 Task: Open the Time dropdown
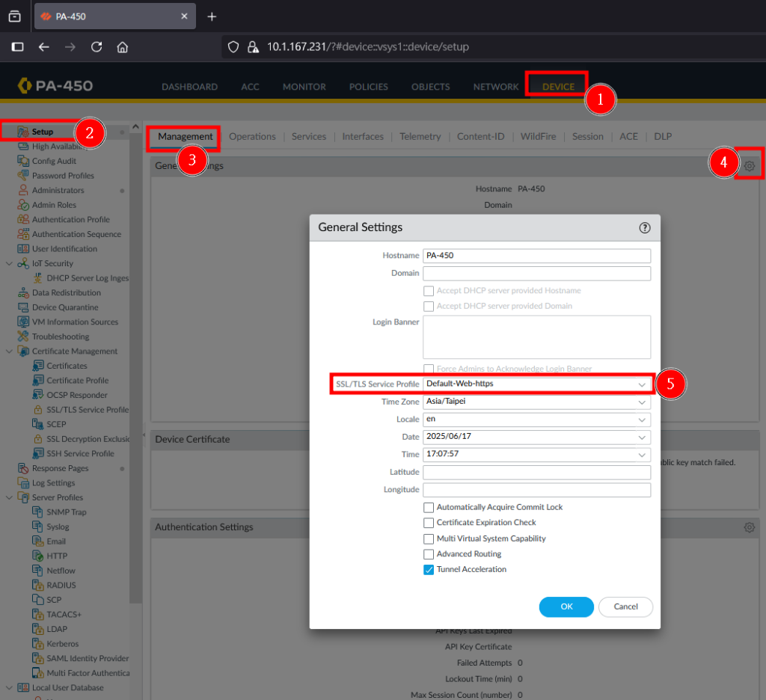tap(642, 455)
